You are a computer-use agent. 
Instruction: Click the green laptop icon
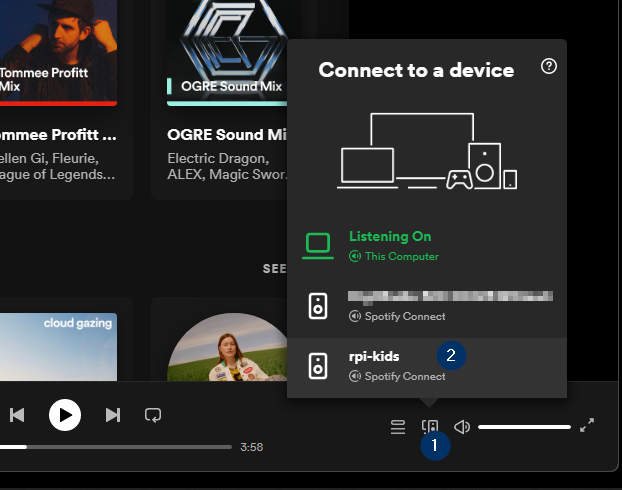pyautogui.click(x=318, y=245)
